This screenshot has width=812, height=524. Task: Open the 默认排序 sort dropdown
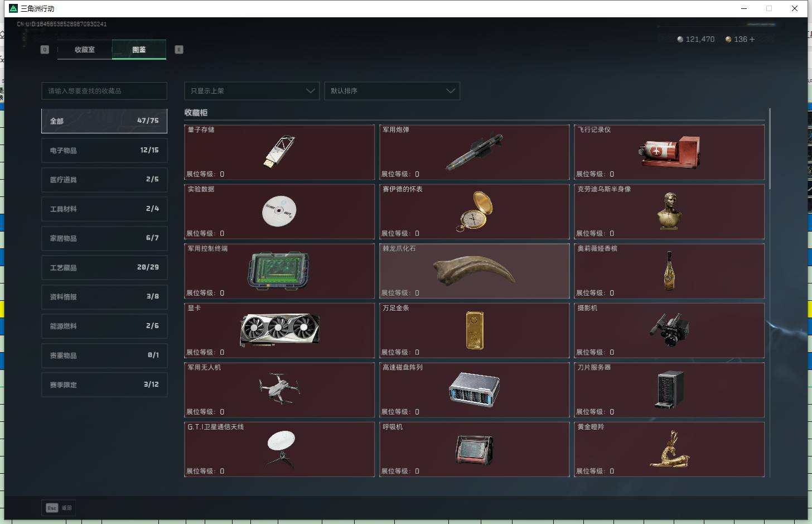(392, 91)
